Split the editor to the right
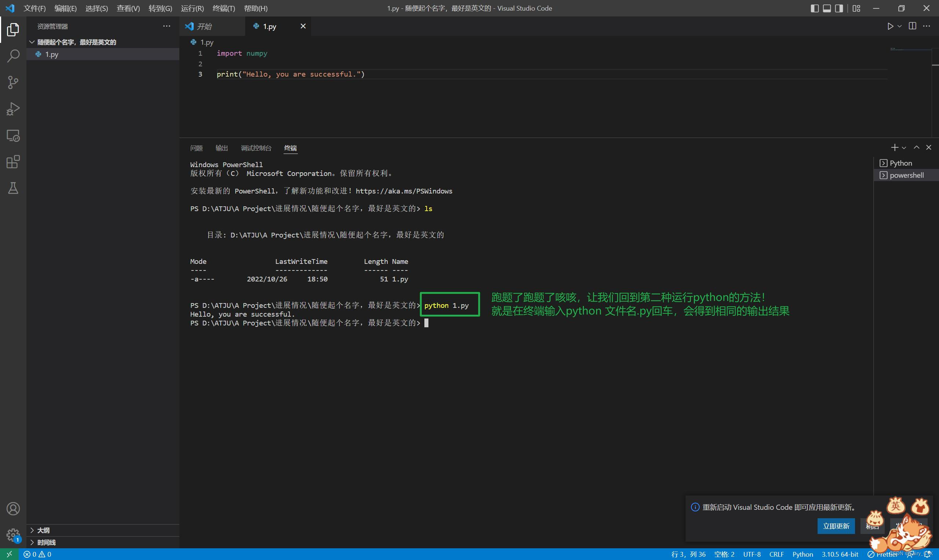 [x=912, y=26]
